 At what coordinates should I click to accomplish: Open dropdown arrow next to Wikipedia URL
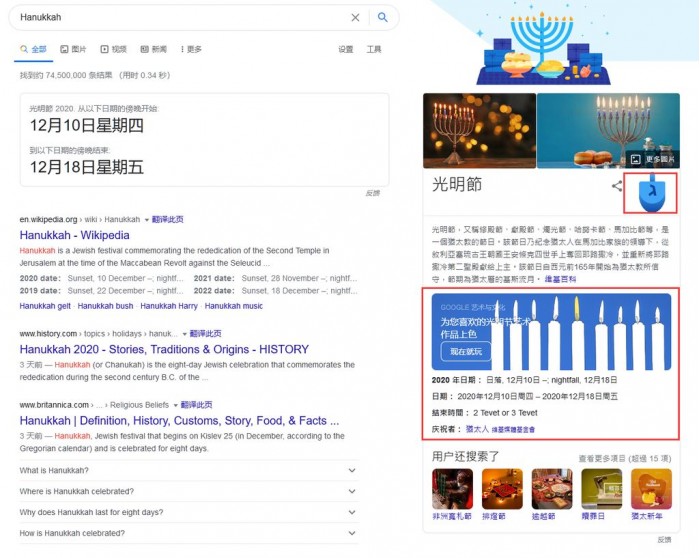tap(147, 220)
